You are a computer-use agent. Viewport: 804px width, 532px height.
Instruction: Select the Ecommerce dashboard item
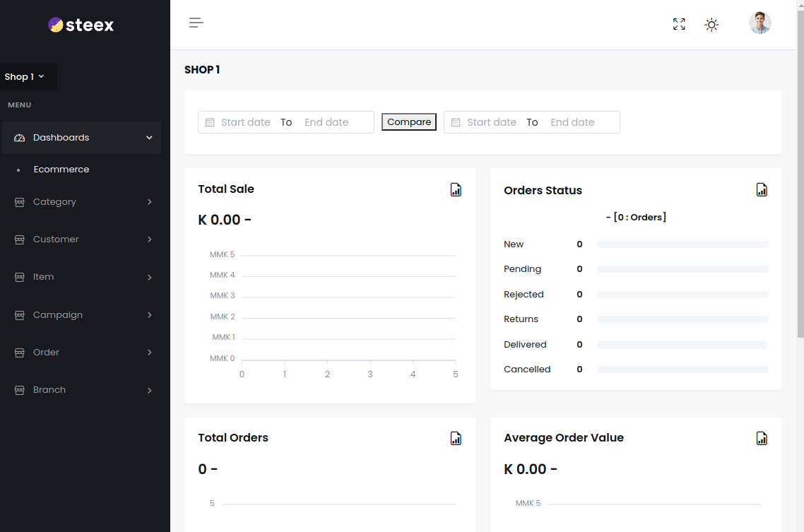(x=61, y=170)
